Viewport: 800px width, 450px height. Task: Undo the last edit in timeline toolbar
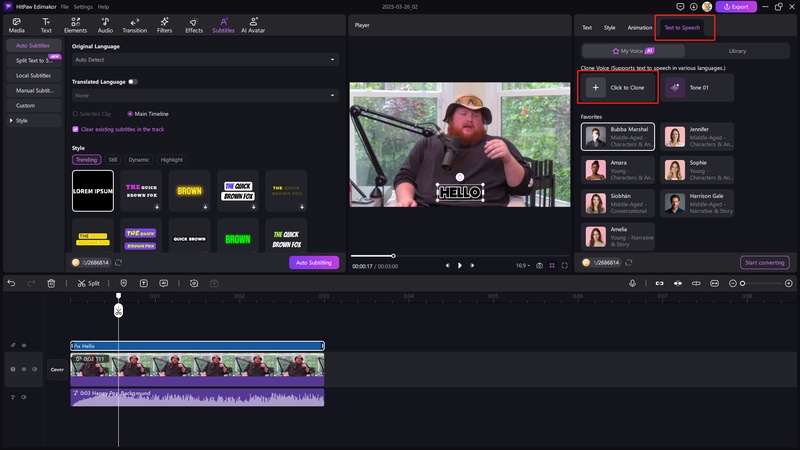tap(11, 283)
